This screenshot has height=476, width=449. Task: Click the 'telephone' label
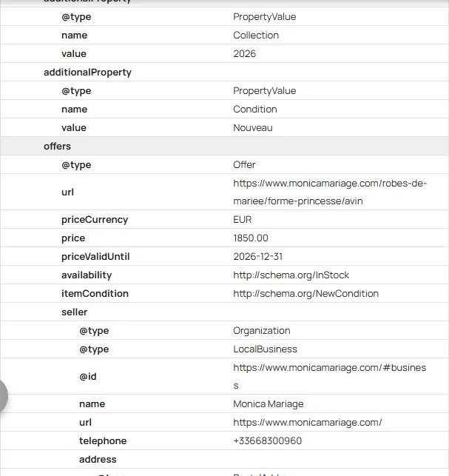point(103,441)
